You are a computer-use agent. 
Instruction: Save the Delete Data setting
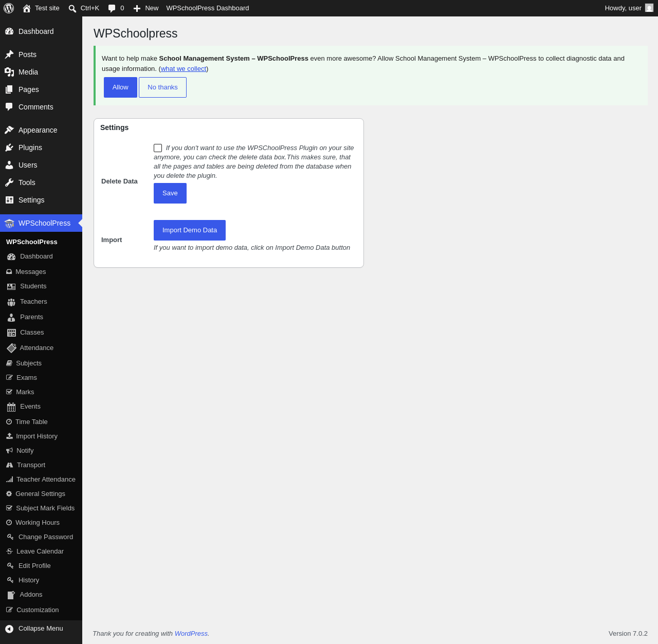(x=170, y=193)
